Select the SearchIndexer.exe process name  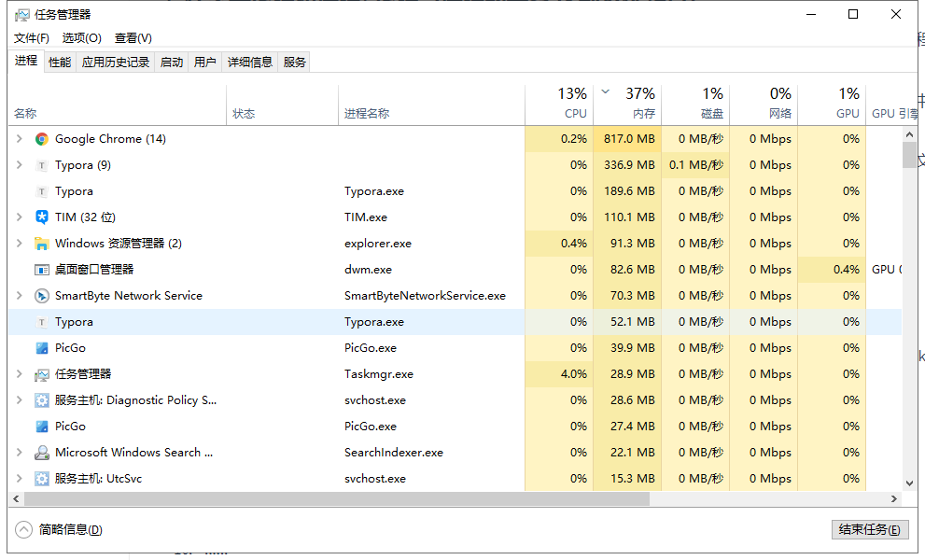coord(394,453)
